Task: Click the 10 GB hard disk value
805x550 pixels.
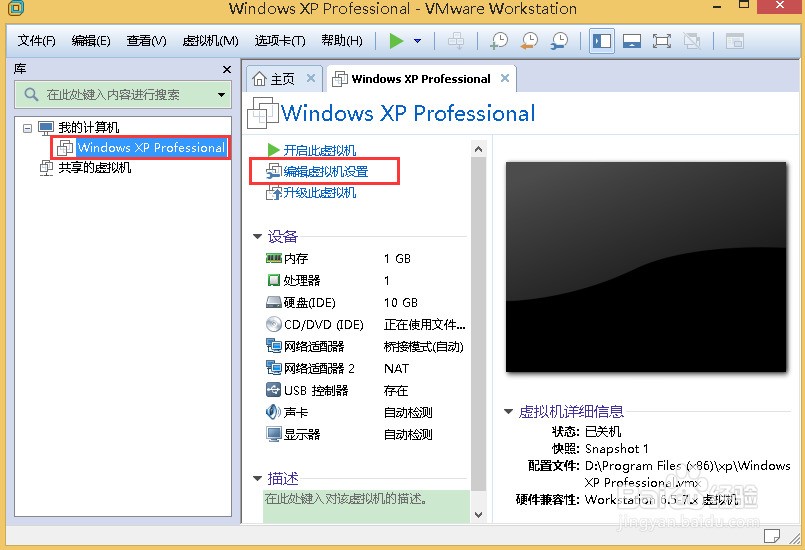Action: [x=400, y=303]
